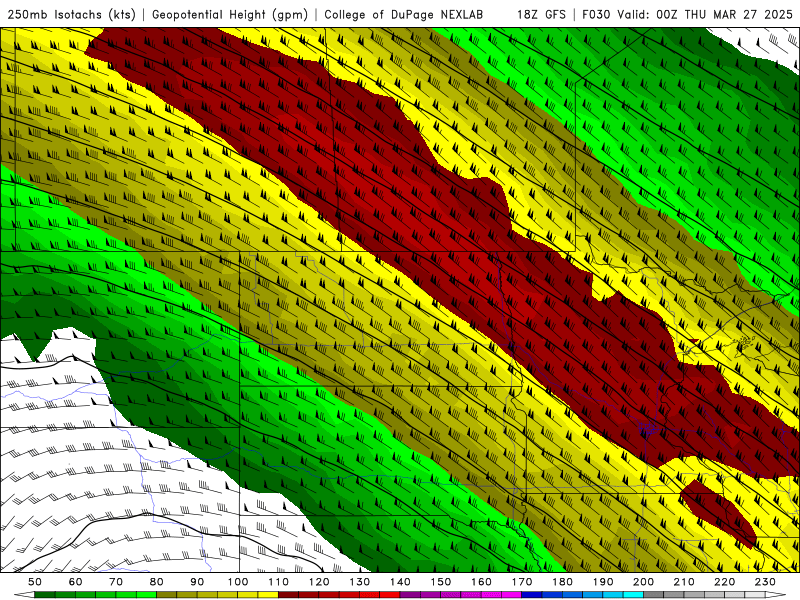Click the 150 value on the color scale
The height and width of the screenshot is (600, 800).
point(441,582)
